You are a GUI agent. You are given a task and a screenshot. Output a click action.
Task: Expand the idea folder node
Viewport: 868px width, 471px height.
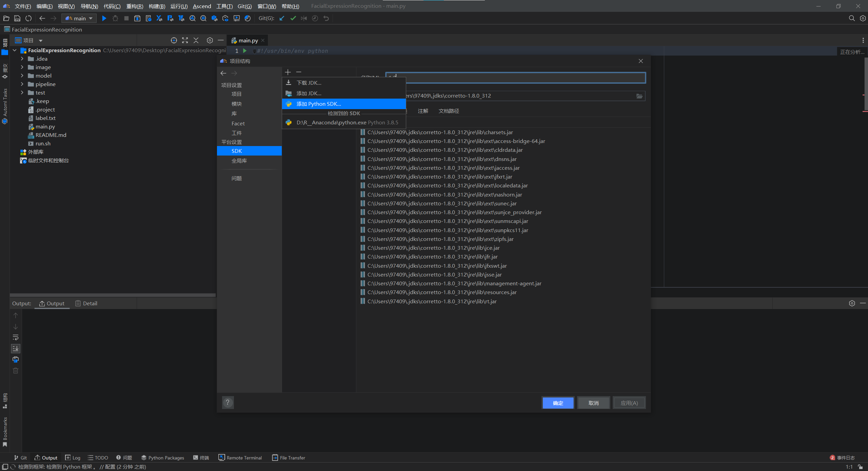tap(22, 59)
